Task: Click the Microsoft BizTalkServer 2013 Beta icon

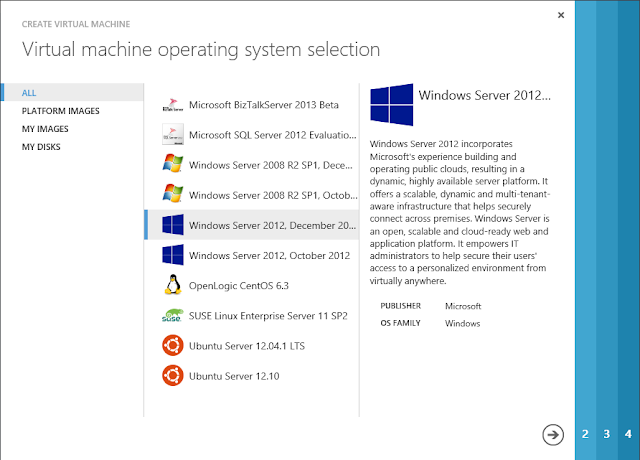Action: coord(173,105)
